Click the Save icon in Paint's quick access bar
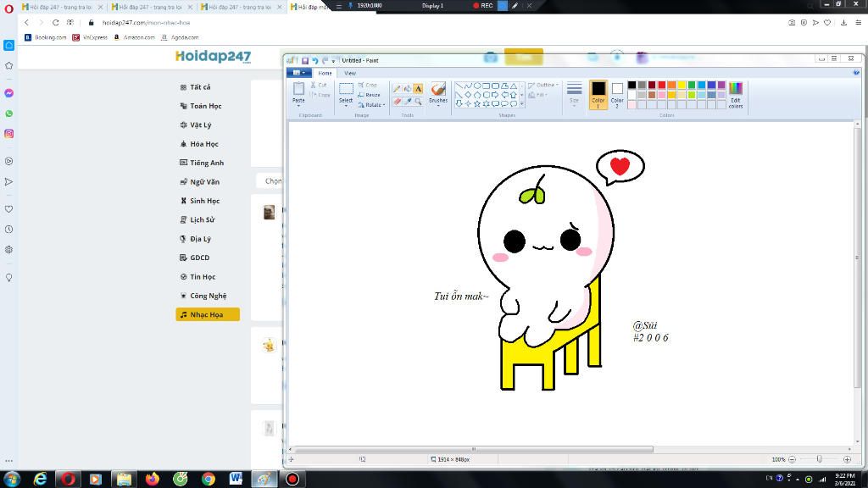Image resolution: width=868 pixels, height=488 pixels. pos(304,60)
